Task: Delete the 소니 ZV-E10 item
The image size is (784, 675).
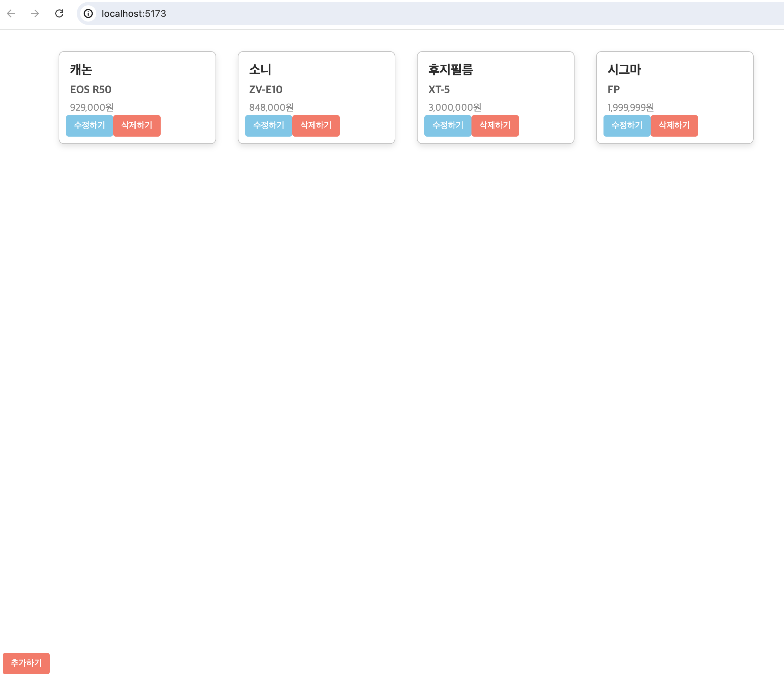Action: pyautogui.click(x=316, y=126)
